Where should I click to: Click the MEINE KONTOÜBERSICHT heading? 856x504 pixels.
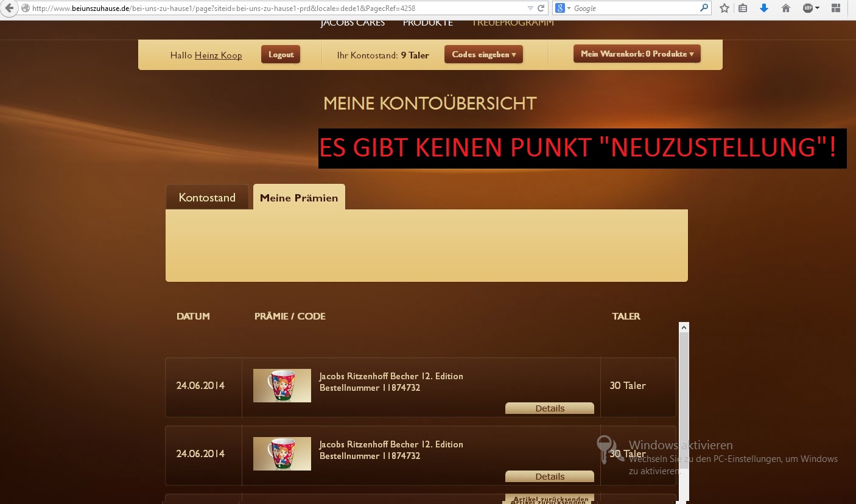click(x=430, y=103)
